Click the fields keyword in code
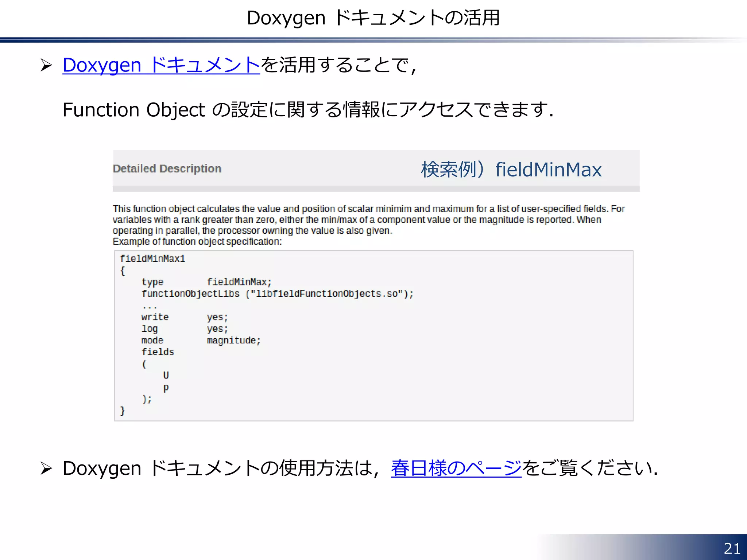This screenshot has height=560, width=747. pyautogui.click(x=158, y=352)
